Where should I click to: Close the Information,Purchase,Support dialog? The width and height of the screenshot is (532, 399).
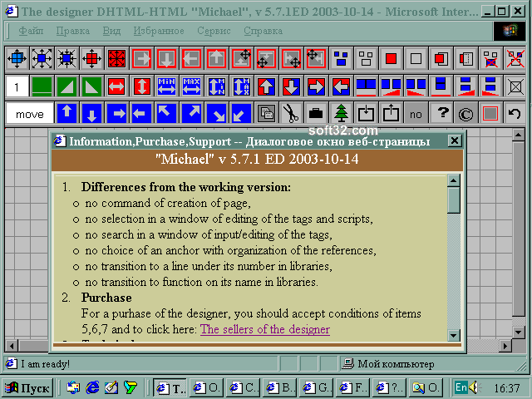point(455,140)
